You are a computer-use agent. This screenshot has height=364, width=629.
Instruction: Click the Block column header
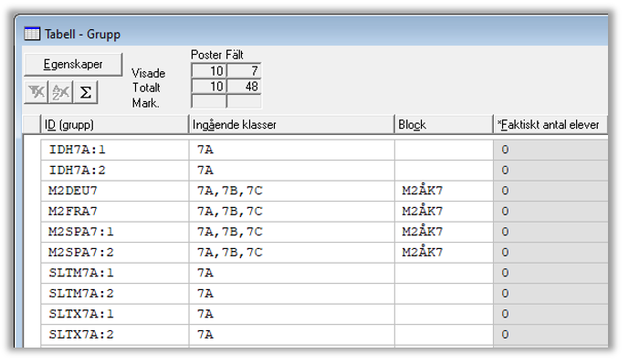point(444,125)
